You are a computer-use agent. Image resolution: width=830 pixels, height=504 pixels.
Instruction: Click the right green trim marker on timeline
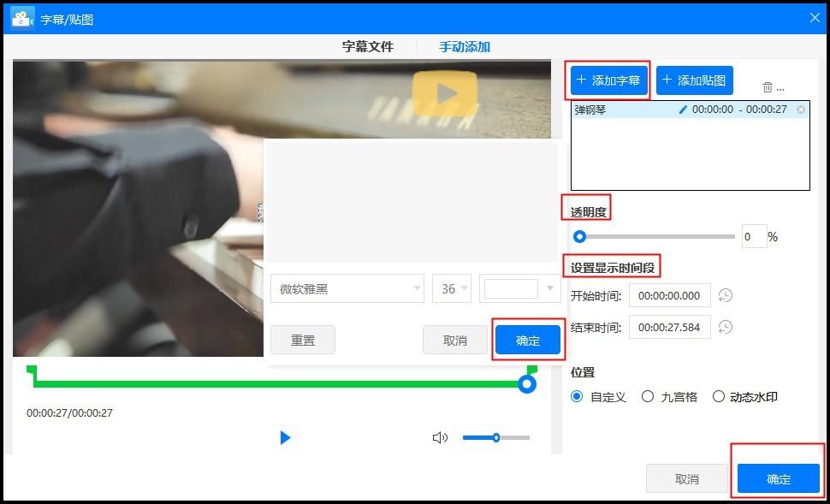coord(532,369)
